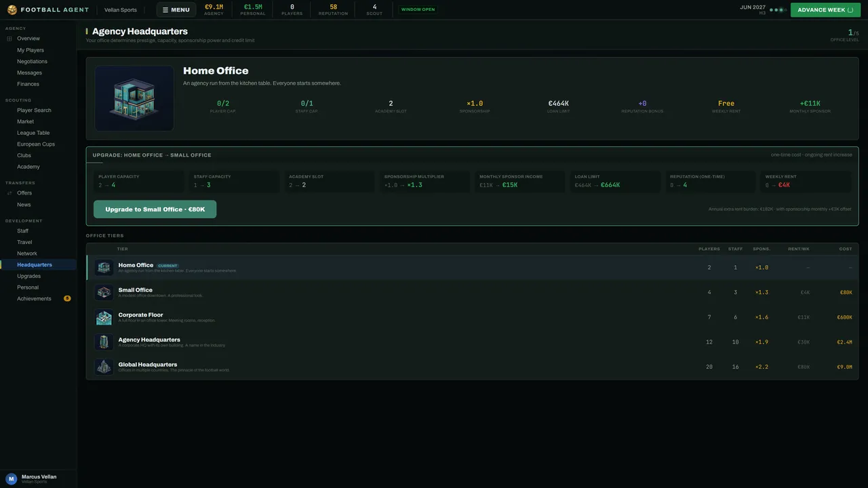This screenshot has height=488, width=868.
Task: Open Staff under Development
Action: pos(22,231)
